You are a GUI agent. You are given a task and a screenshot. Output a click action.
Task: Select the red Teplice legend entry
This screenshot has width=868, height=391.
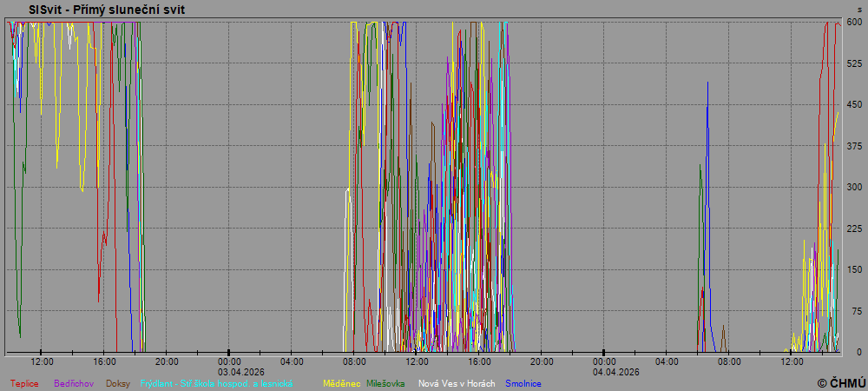click(x=24, y=383)
